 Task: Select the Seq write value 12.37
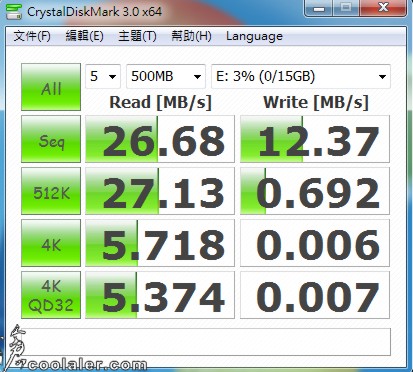coord(315,139)
